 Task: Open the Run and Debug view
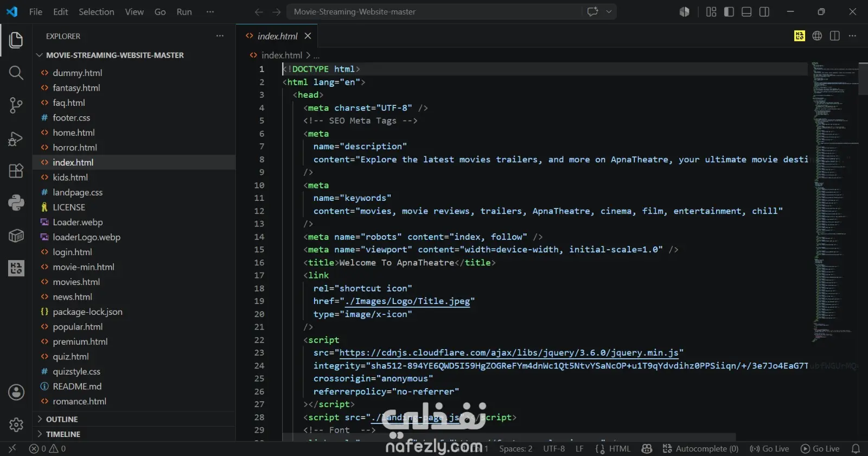[x=16, y=139]
